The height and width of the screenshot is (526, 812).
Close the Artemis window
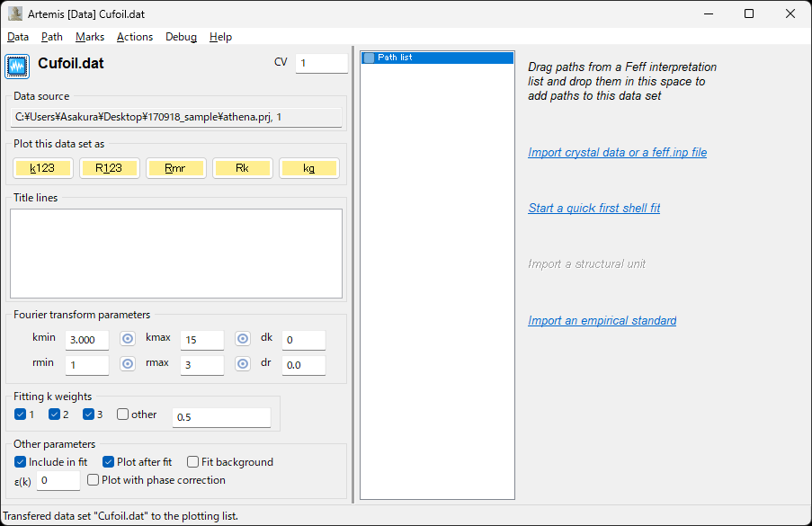(x=790, y=13)
